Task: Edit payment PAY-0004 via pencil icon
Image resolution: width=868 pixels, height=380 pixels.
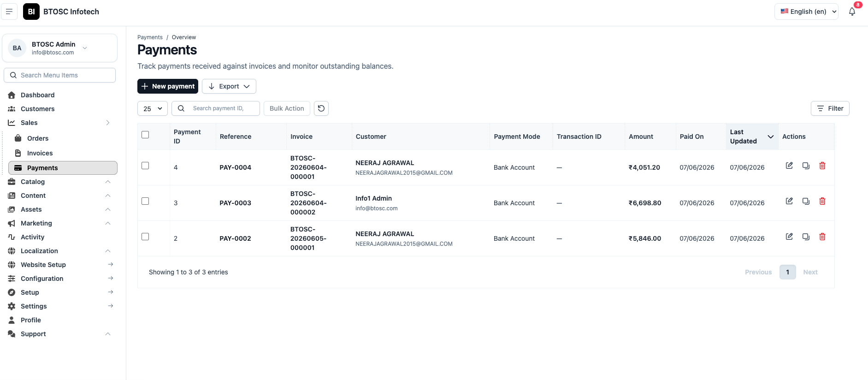Action: click(x=789, y=166)
